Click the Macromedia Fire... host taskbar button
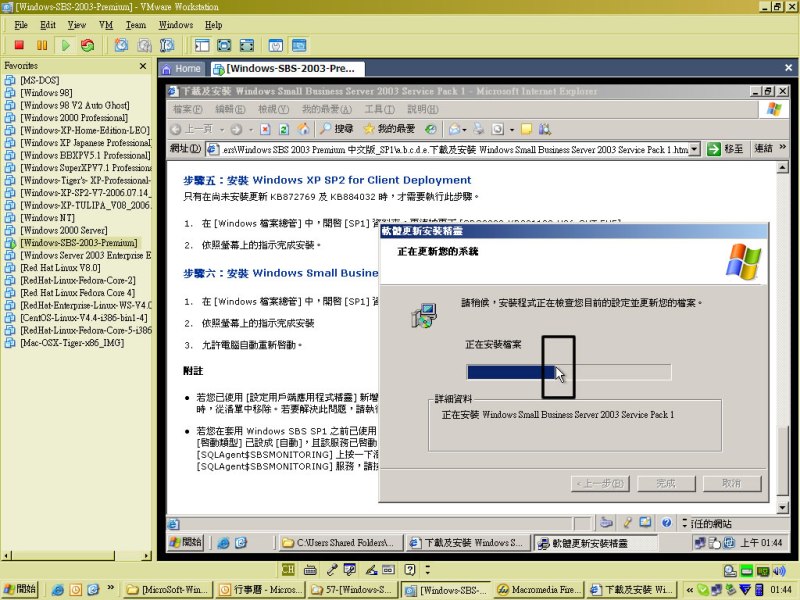 pos(538,590)
